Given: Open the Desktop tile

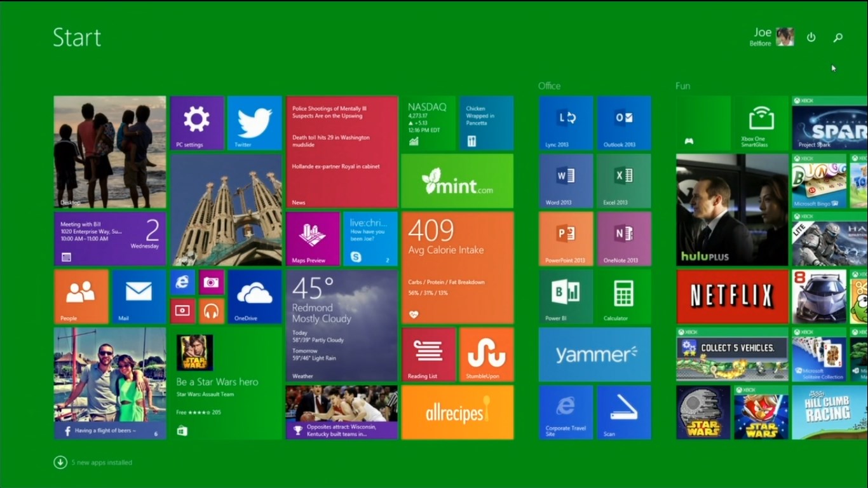Looking at the screenshot, I should 110,152.
